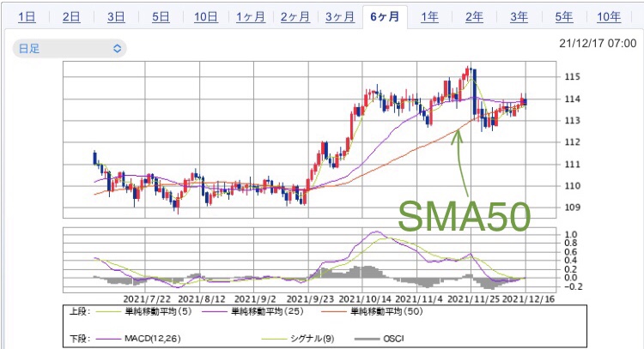Image resolution: width=644 pixels, height=349 pixels.
Task: Select the 5日 period tab
Action: pos(161,17)
